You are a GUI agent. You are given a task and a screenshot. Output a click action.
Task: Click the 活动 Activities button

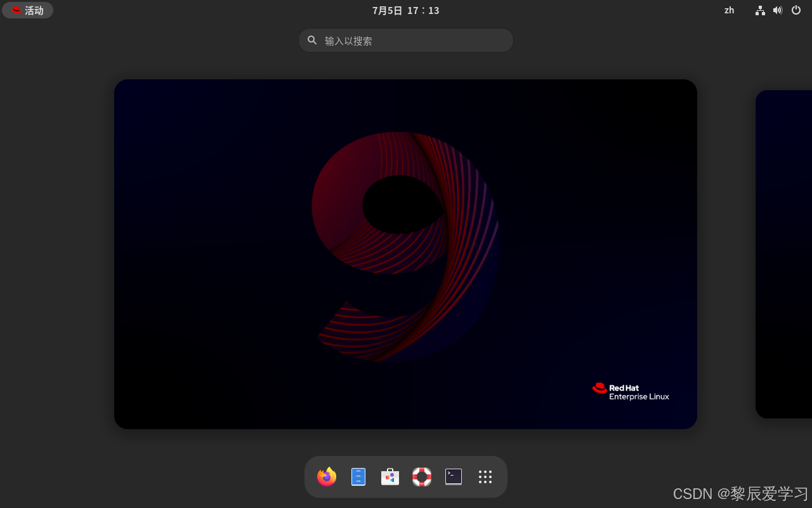(28, 10)
